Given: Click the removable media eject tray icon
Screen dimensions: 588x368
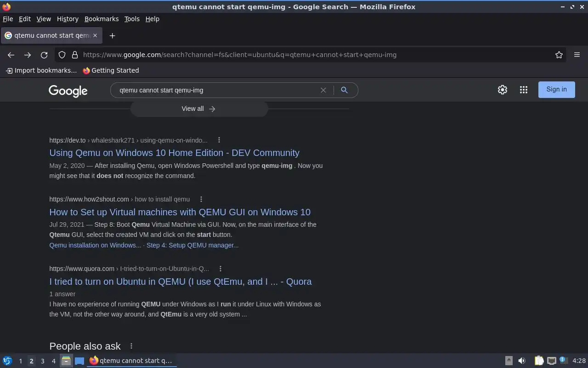Looking at the screenshot, I should coord(509,361).
